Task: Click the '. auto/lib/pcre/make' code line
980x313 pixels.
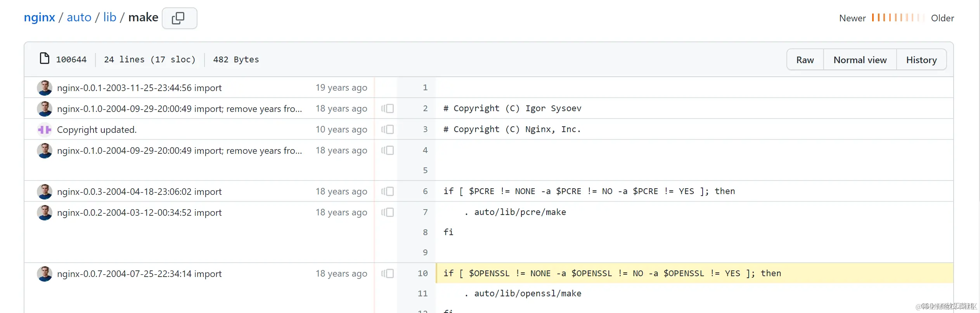Action: click(x=515, y=212)
